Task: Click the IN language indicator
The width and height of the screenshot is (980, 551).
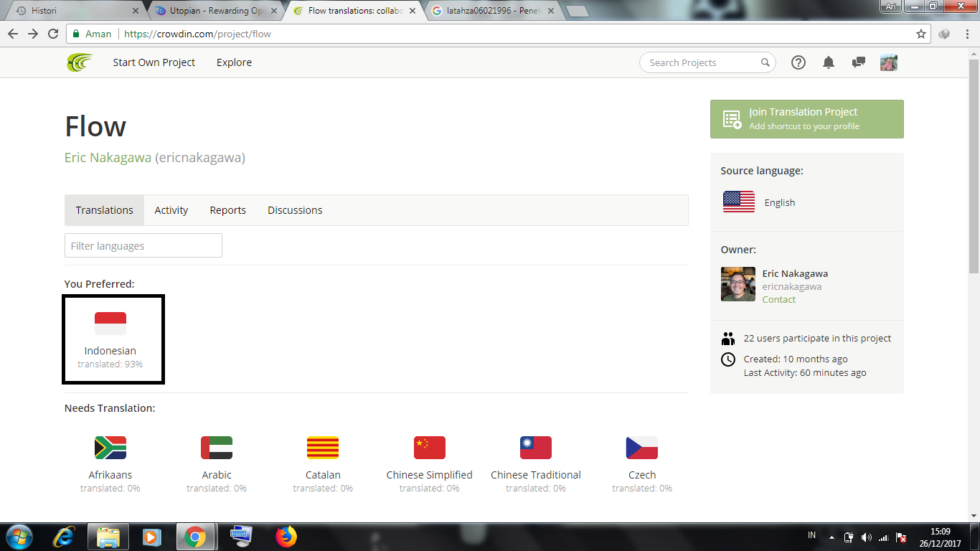Action: 812,535
